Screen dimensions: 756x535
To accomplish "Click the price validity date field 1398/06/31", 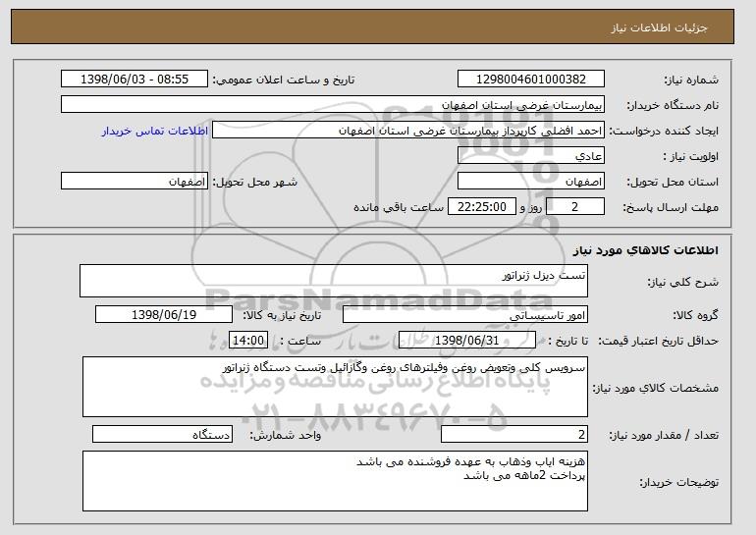I will pos(467,341).
